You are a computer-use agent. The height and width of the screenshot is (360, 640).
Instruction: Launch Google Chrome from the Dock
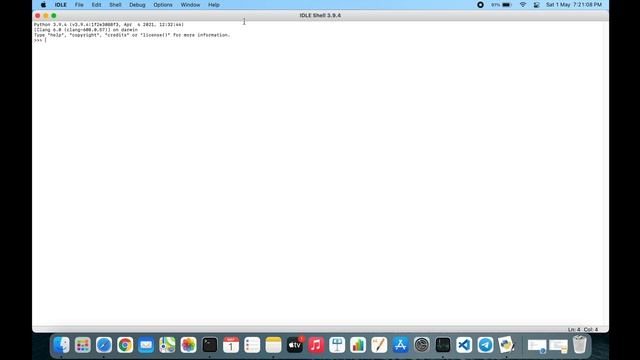[125, 345]
